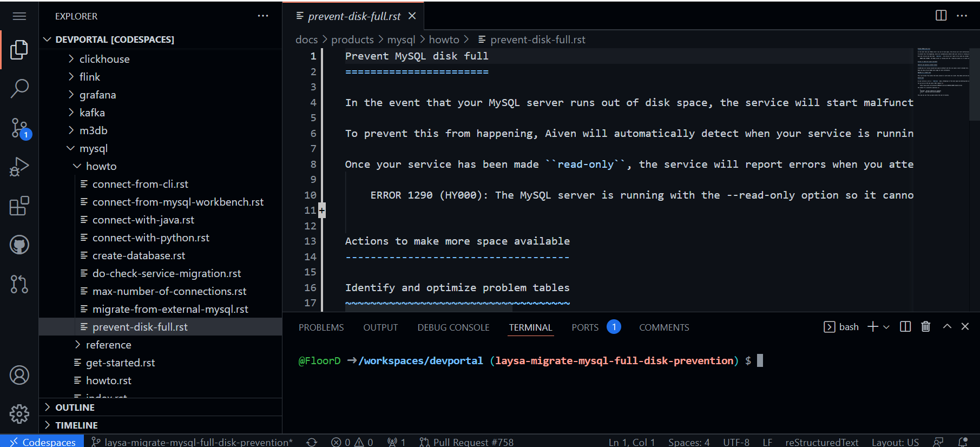Switch to the PROBLEMS tab
980x447 pixels.
tap(321, 327)
